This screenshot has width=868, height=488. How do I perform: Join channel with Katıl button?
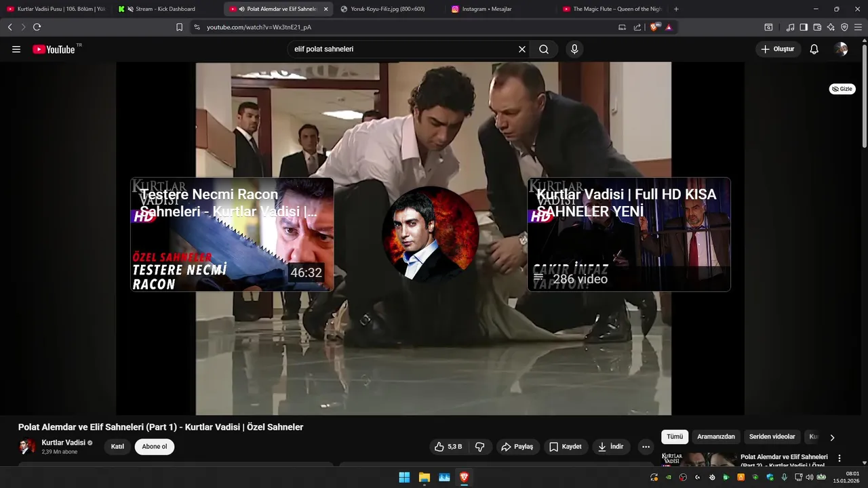(117, 447)
